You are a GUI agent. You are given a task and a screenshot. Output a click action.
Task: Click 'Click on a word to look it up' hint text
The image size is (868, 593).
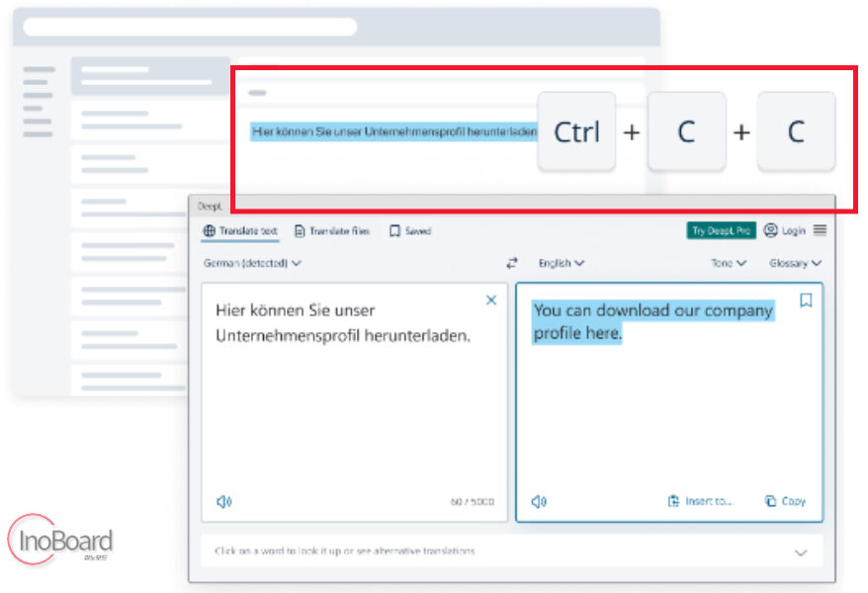(x=344, y=551)
